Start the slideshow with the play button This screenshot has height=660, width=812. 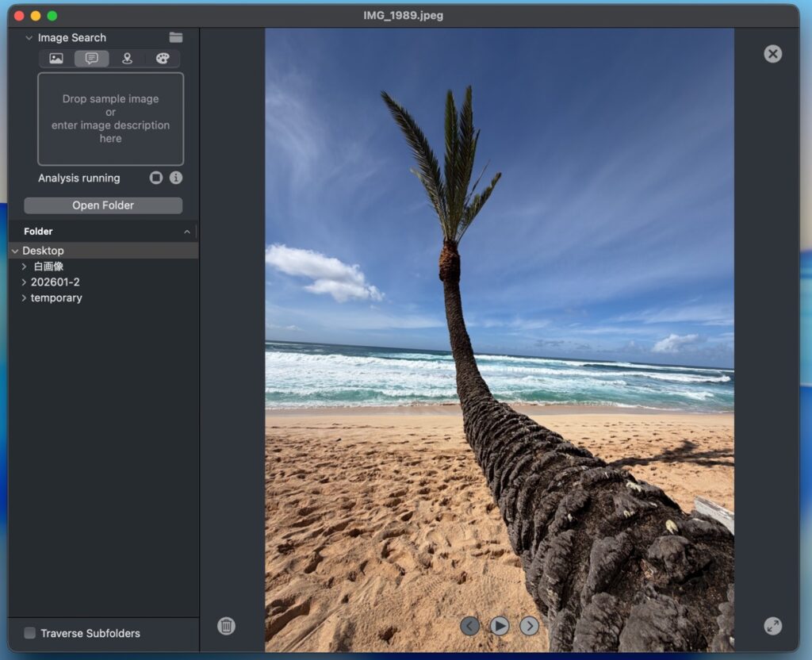point(499,626)
